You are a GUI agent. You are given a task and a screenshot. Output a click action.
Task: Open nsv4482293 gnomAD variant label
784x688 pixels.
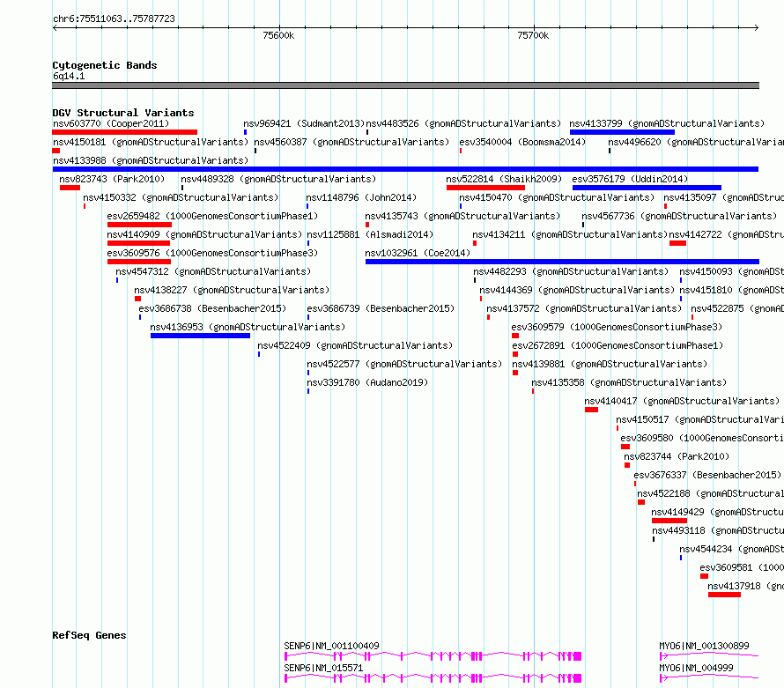pos(571,271)
